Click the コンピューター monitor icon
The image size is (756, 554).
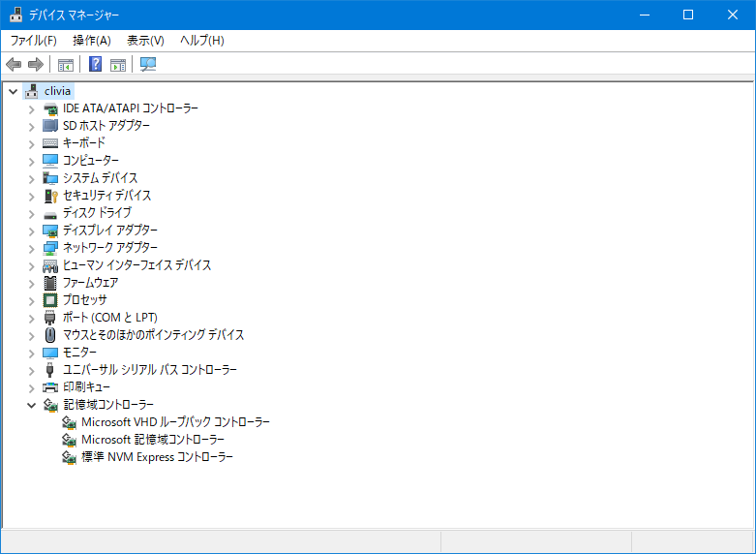pos(50,161)
